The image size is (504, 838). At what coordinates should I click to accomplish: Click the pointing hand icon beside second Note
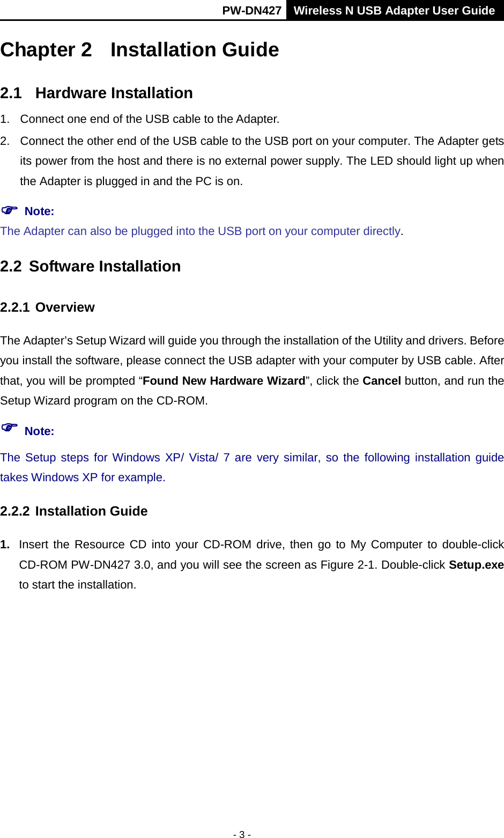coord(10,428)
